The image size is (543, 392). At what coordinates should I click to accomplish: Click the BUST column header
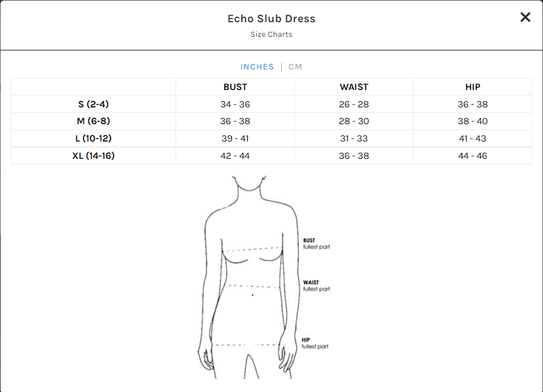pyautogui.click(x=235, y=87)
